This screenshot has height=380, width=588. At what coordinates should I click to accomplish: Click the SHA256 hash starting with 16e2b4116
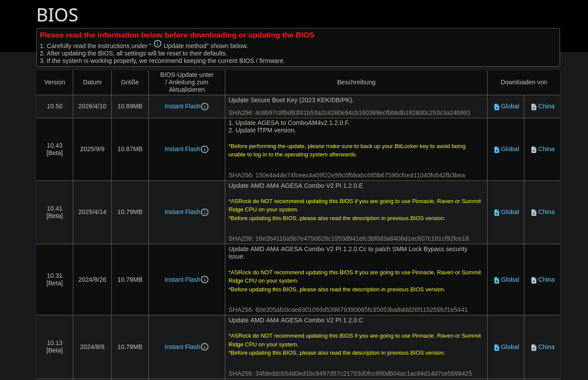[348, 238]
